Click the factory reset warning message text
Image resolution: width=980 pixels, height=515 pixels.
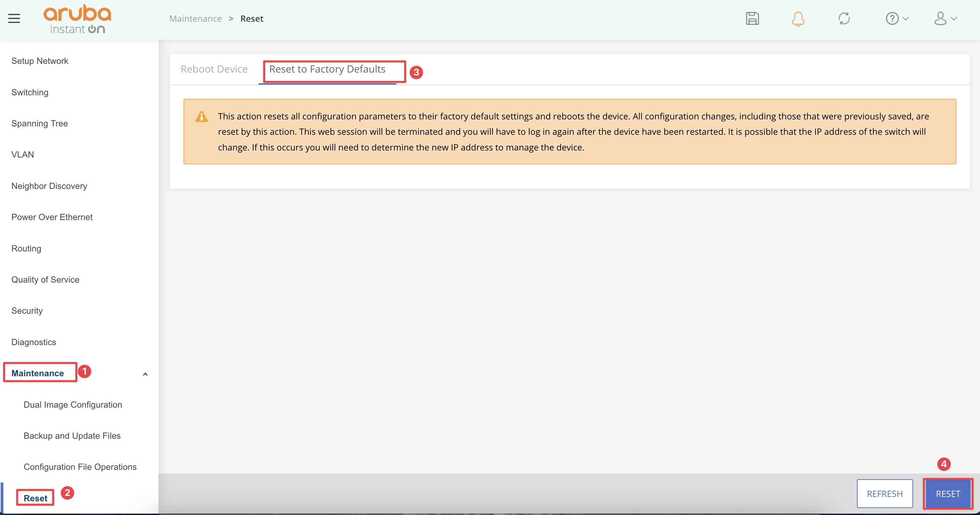pos(573,132)
